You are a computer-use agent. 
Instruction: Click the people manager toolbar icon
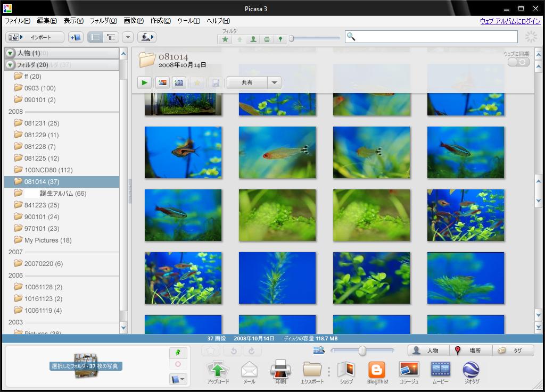coord(147,37)
